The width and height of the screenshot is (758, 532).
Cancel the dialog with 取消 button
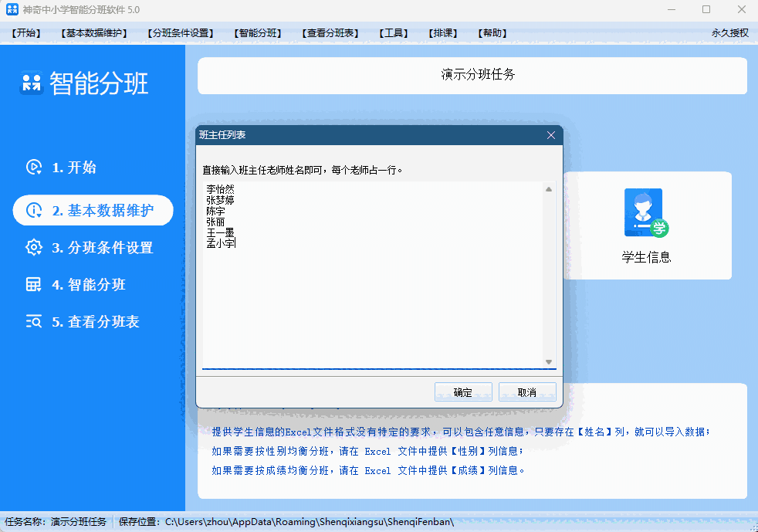[527, 391]
